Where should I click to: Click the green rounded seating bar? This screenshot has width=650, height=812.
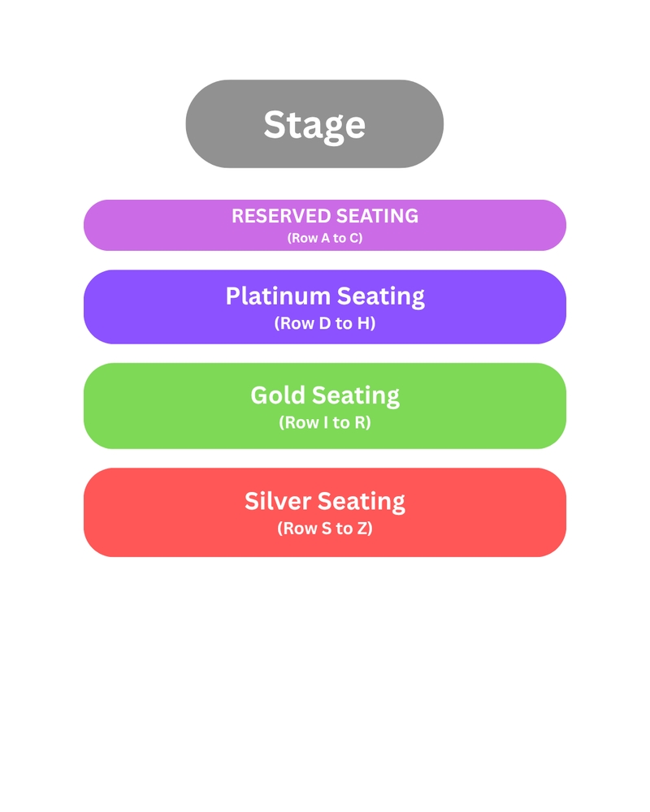[324, 406]
